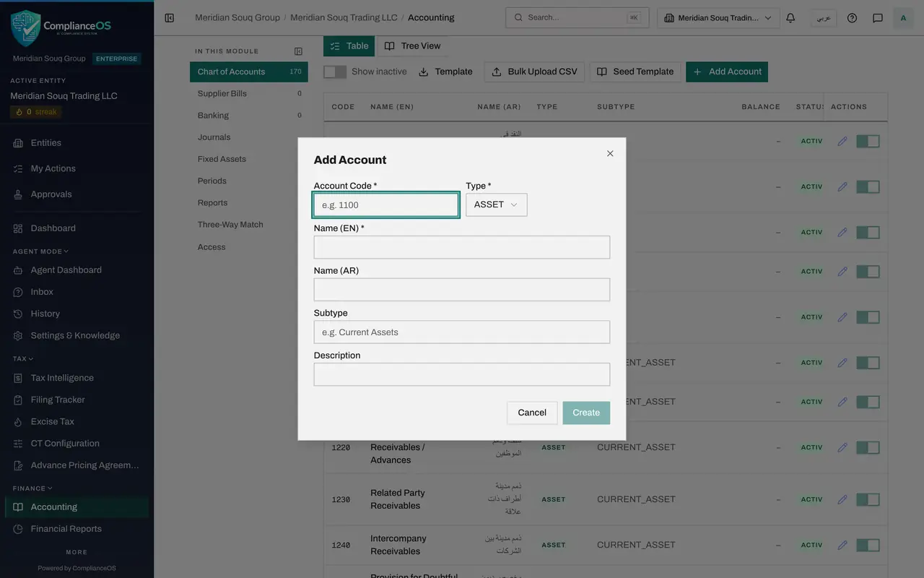
Task: Open Supplier Bills module item
Action: (249, 93)
